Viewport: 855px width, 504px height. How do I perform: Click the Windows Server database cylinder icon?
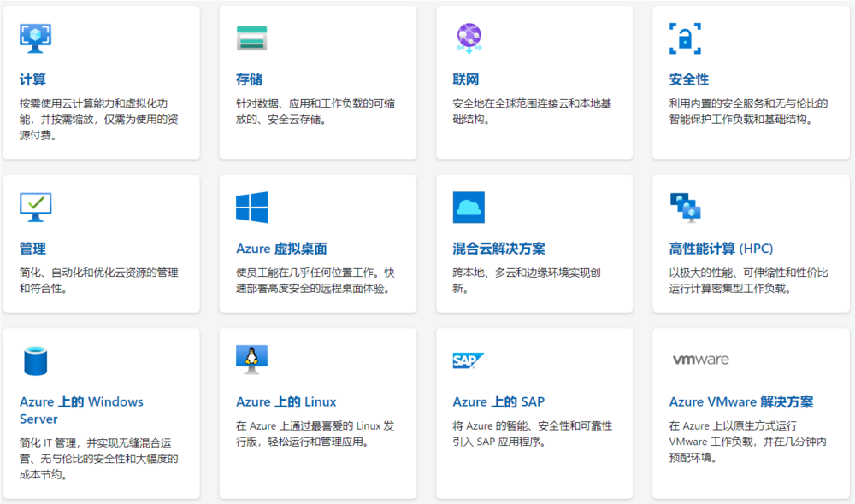tap(36, 360)
